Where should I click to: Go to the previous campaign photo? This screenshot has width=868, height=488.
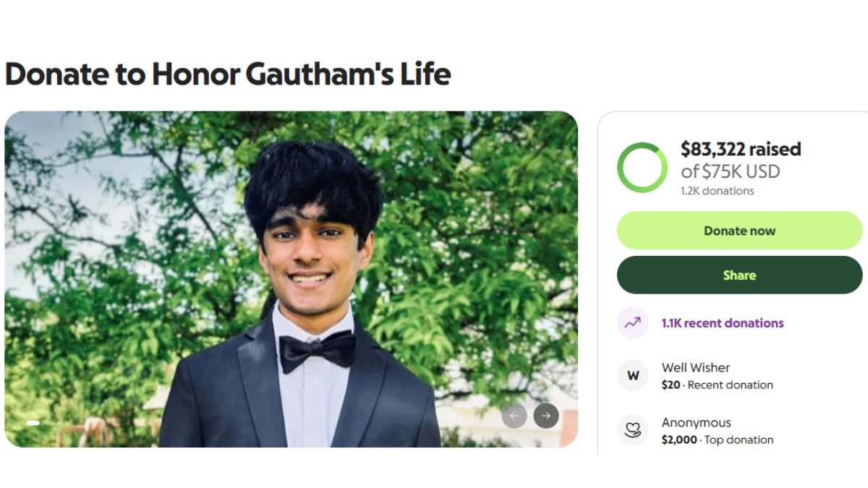[514, 416]
